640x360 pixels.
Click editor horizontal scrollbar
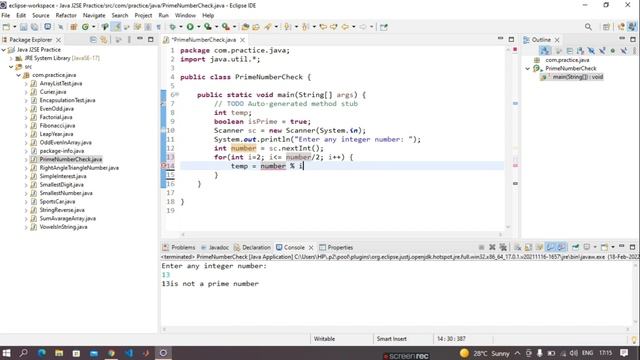coord(341,234)
